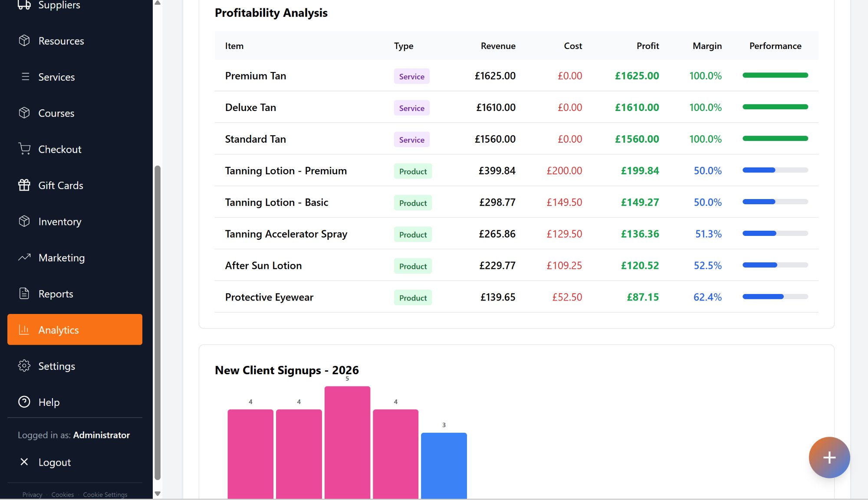This screenshot has height=500, width=868.
Task: Click the blue signups chart bar
Action: click(x=444, y=465)
